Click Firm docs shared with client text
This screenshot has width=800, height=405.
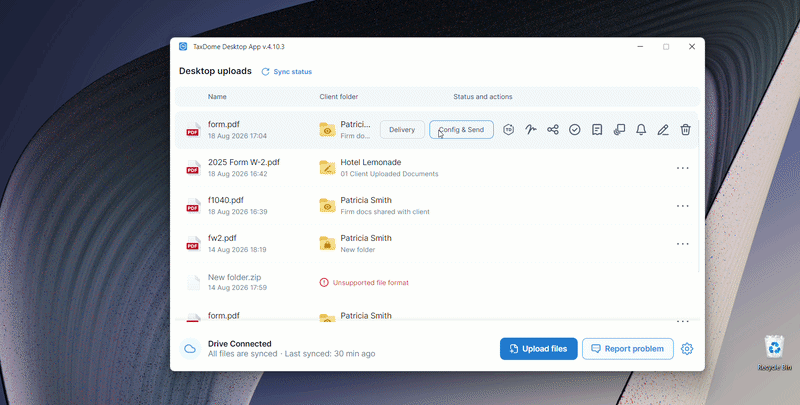(x=385, y=212)
